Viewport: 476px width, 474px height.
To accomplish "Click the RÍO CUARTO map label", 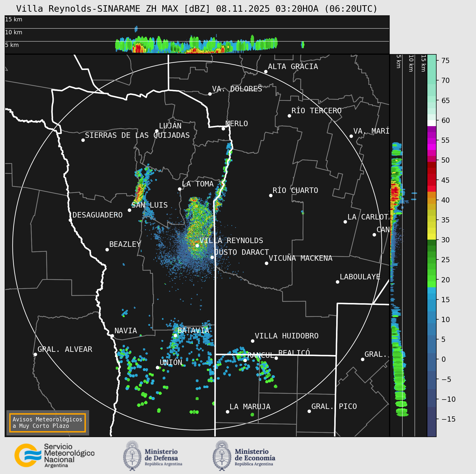I will coord(295,190).
